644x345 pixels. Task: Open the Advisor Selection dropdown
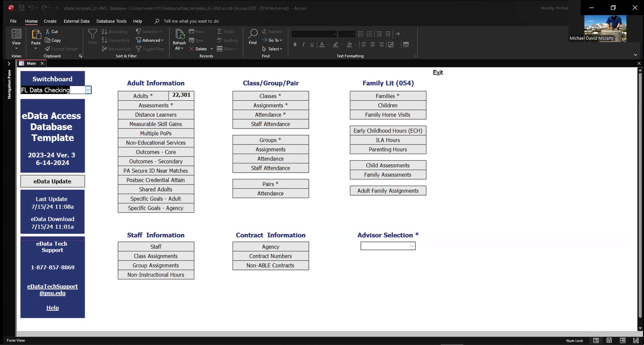(x=412, y=246)
